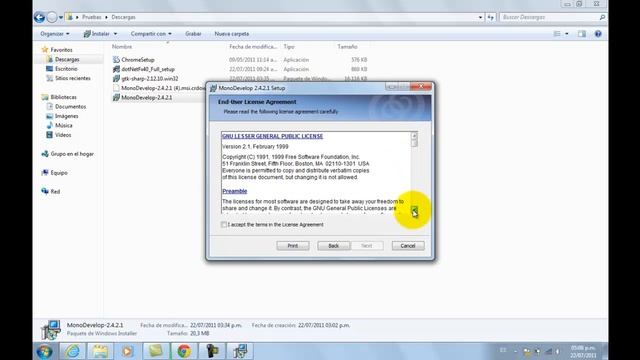Select Música library
This screenshot has height=360, width=640.
point(64,125)
